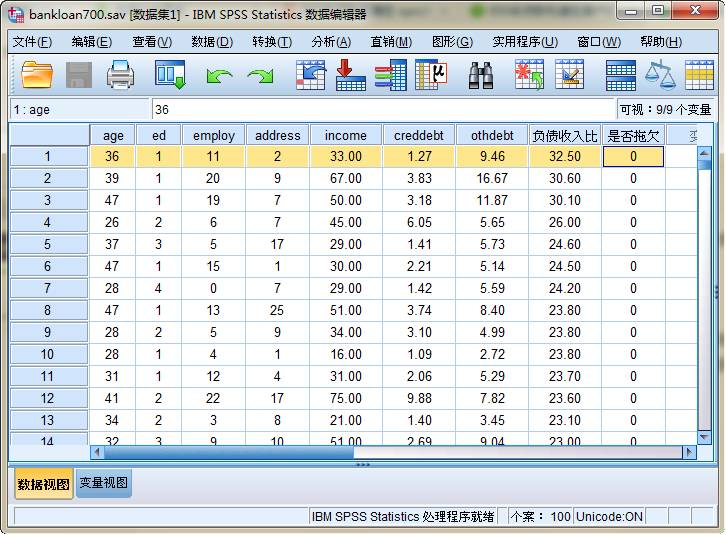Click the 负债收入比 cell 32.50

pos(565,157)
